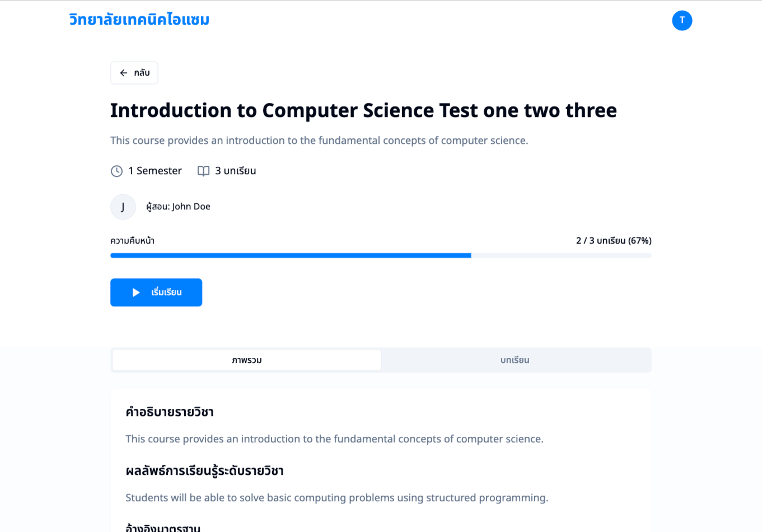Click the unfilled end of progress bar
Viewport: 762px width, 532px height.
tap(562, 255)
